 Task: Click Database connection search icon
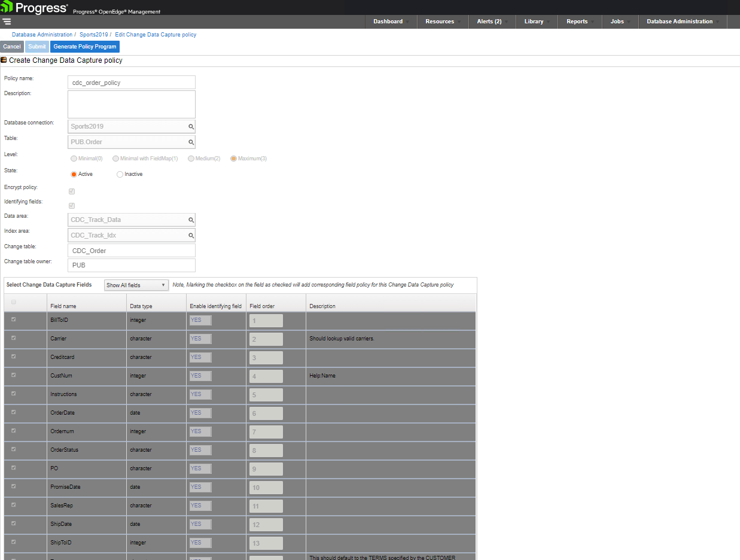coord(191,127)
